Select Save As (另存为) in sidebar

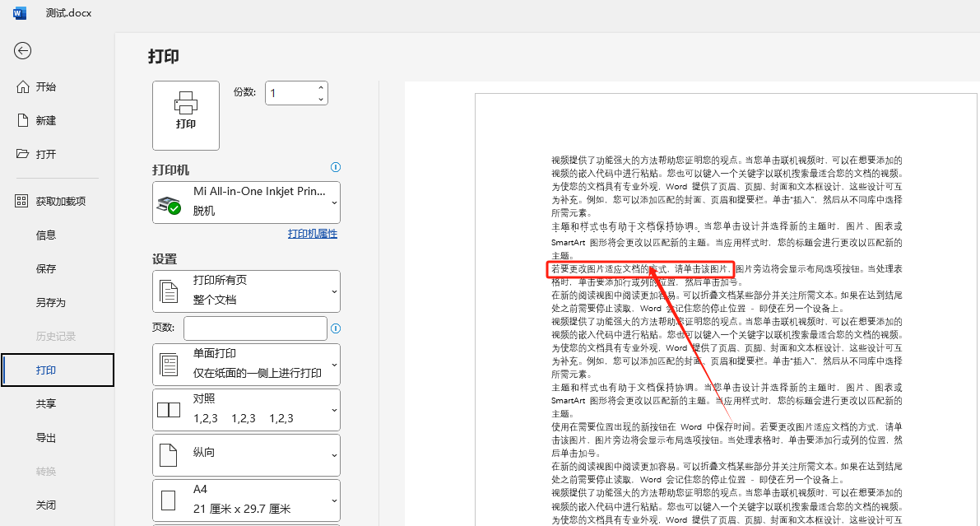click(51, 302)
